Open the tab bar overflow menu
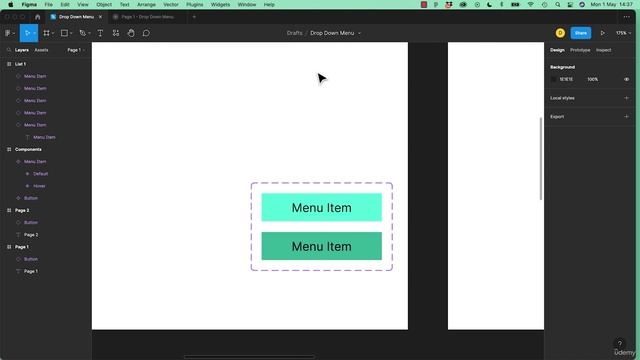Screen dimensions: 640x360 627,17
